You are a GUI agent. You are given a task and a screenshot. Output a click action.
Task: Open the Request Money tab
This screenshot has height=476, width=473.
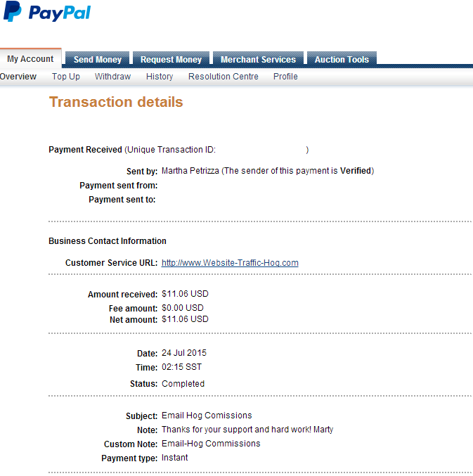point(171,59)
